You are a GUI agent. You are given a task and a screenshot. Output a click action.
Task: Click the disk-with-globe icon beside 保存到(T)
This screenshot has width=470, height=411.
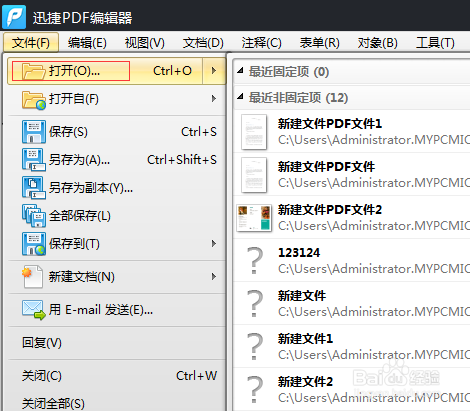34,244
